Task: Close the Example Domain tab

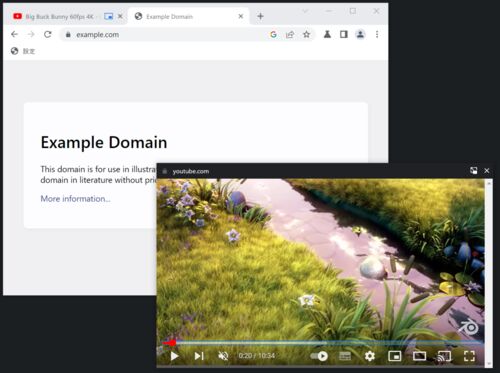Action: [x=241, y=16]
